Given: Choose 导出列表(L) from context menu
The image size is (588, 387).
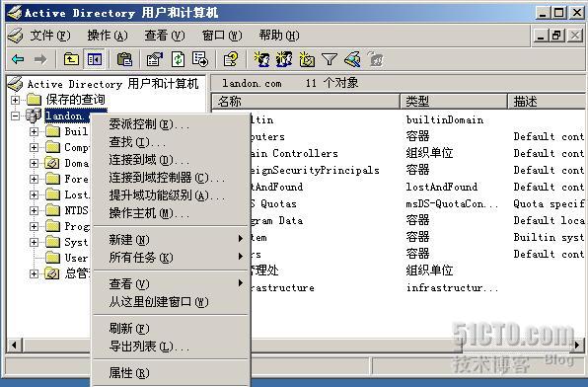Looking at the screenshot, I should click(x=171, y=347).
